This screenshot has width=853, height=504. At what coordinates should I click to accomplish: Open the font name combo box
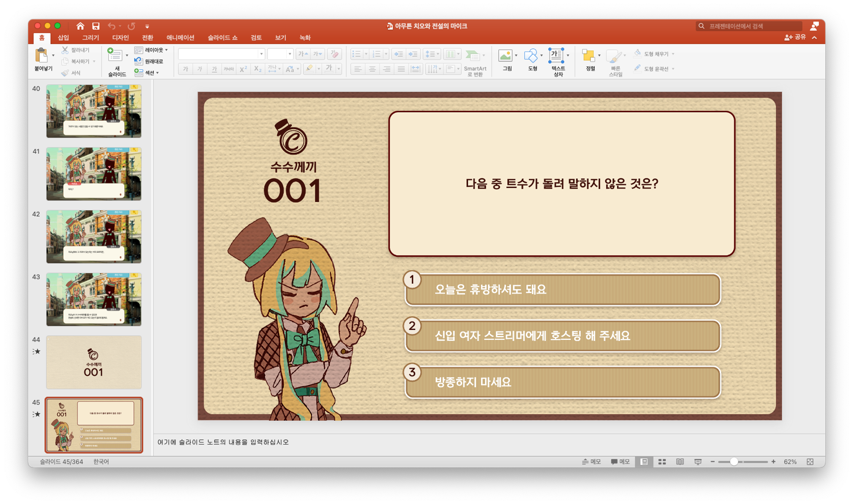[x=221, y=54]
